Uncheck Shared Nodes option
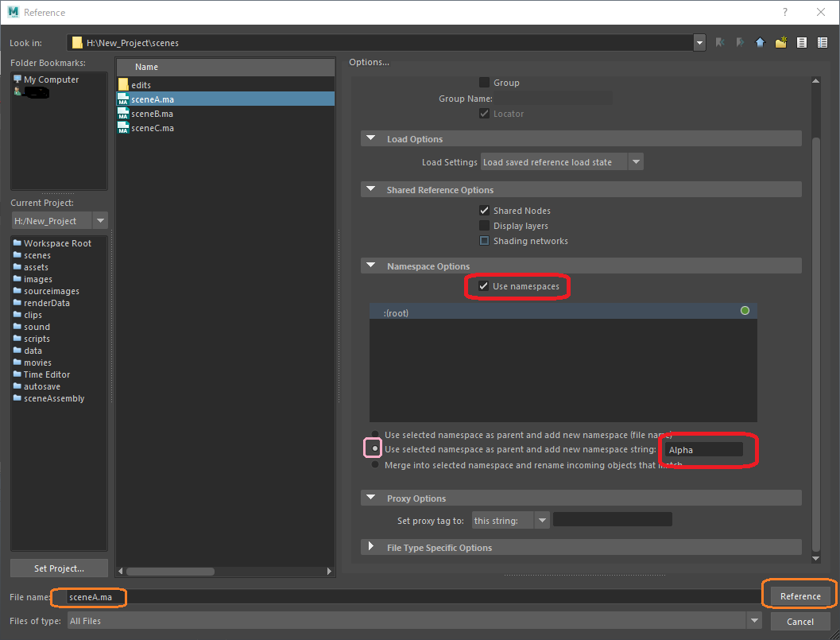 point(484,211)
